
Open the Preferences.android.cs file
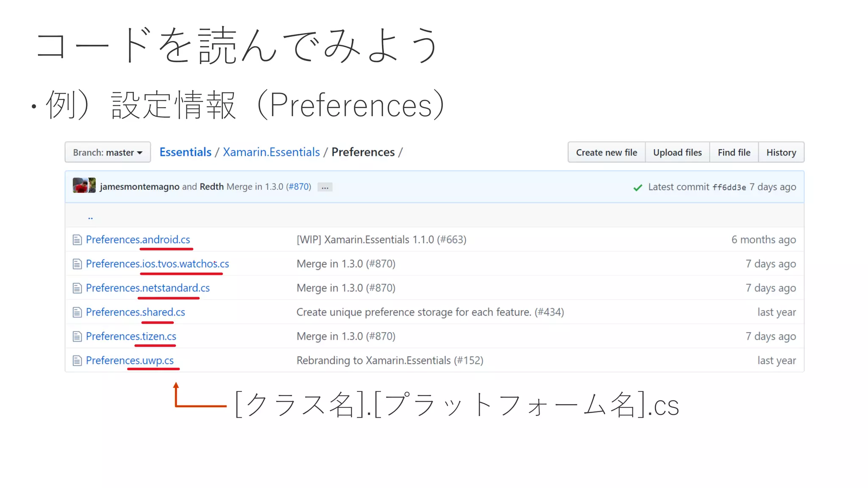(x=138, y=240)
